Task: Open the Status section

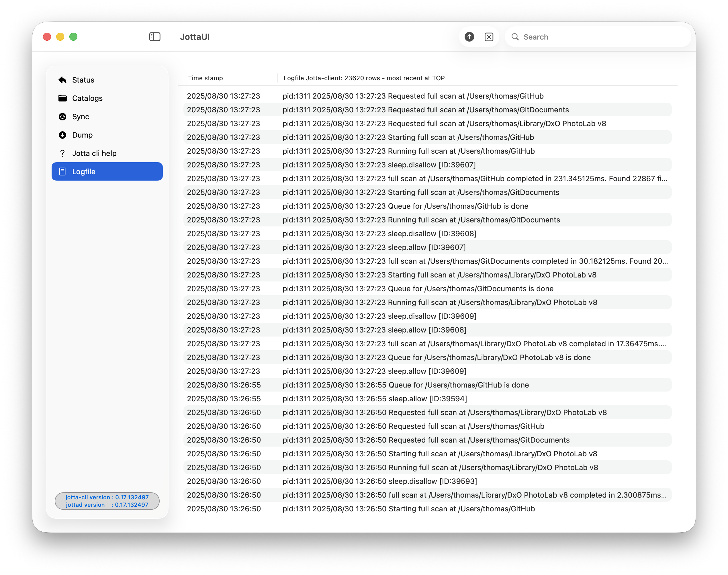Action: [x=107, y=80]
